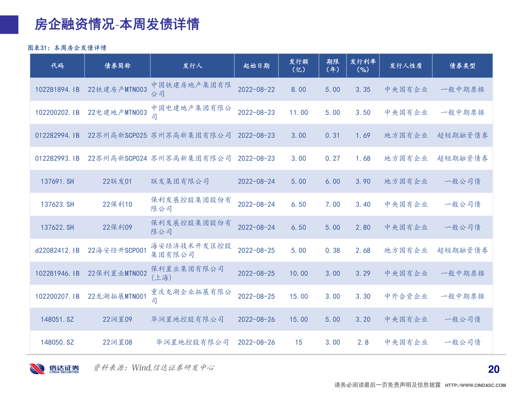Image resolution: width=532 pixels, height=399 pixels.
Task: Click issuer 重庆龙湖企业拓展有限公司
Action: [191, 296]
